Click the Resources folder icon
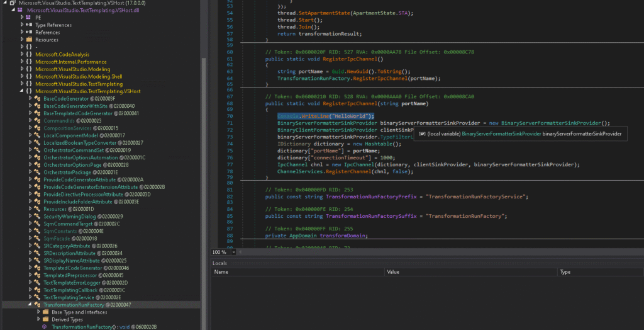This screenshot has height=330, width=644. point(29,40)
